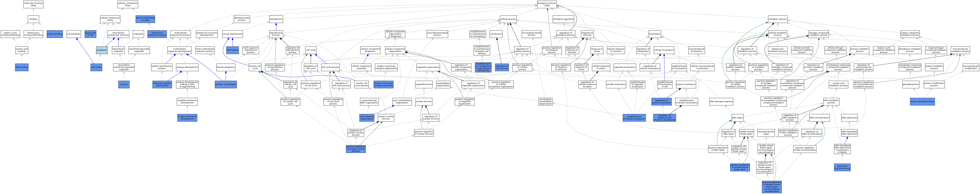The width and height of the screenshot is (980, 194).
Task: Click the blue 'in utero embryonic development' node
Action: point(187,118)
